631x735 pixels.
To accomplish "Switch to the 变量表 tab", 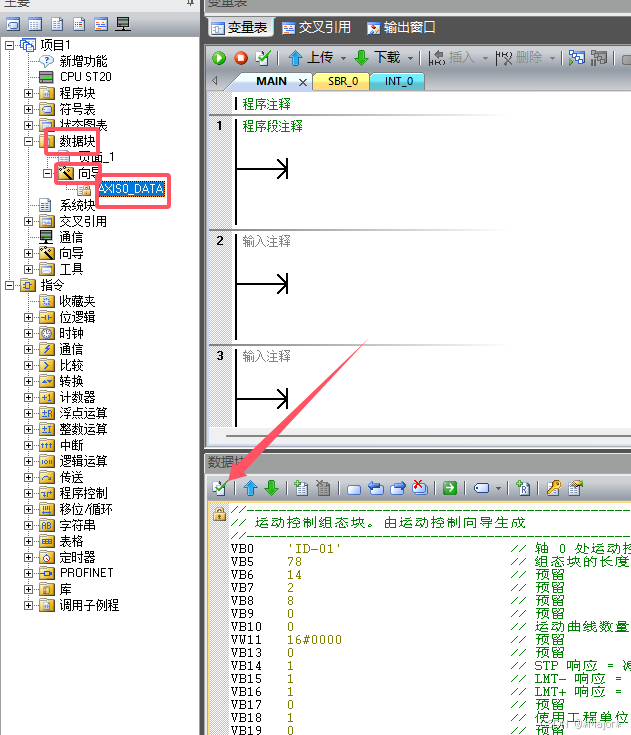I will [239, 28].
